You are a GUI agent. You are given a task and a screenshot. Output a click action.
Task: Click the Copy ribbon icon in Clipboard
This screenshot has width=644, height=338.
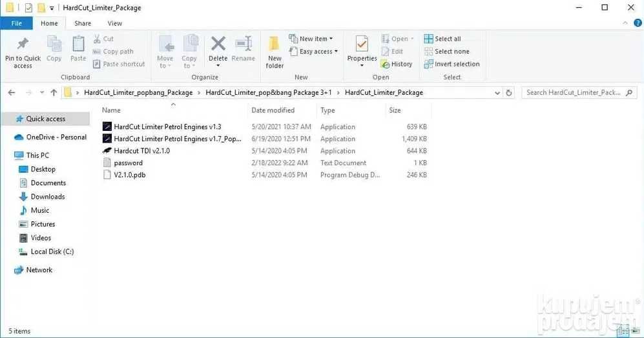54,44
